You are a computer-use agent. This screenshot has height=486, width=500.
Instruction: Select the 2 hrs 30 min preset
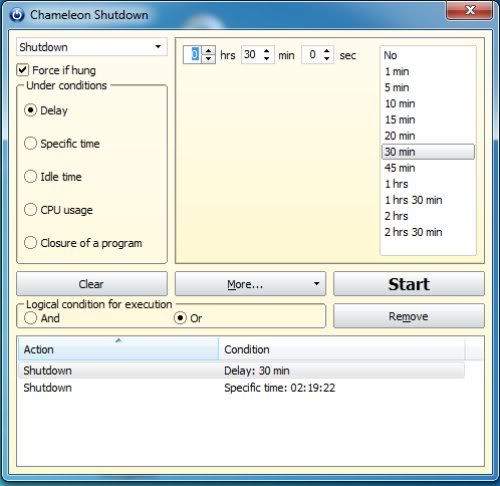(x=428, y=232)
